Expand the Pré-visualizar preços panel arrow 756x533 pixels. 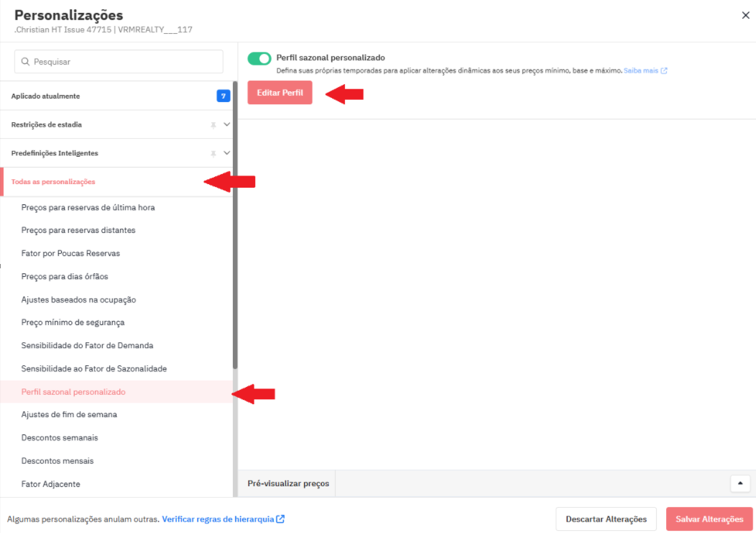[x=740, y=483]
